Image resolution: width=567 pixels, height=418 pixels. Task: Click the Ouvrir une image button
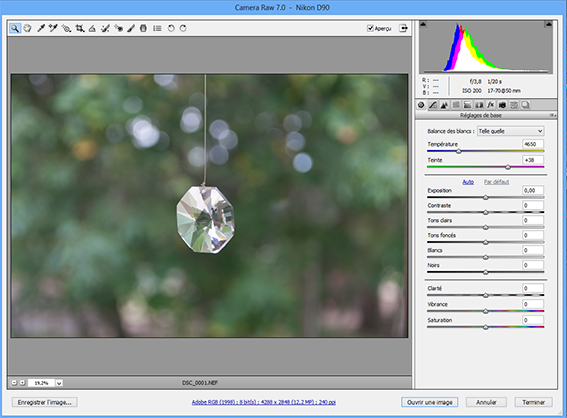coord(430,402)
